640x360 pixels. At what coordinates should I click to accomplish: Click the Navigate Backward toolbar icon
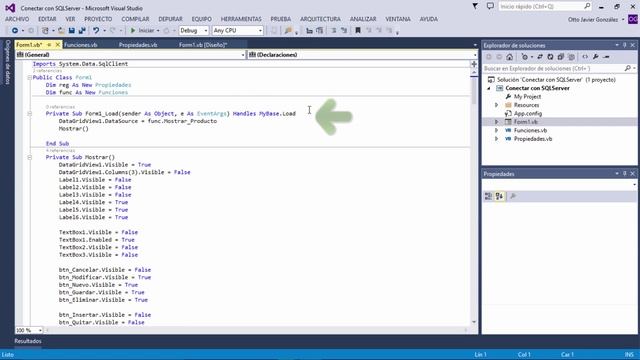(15, 31)
